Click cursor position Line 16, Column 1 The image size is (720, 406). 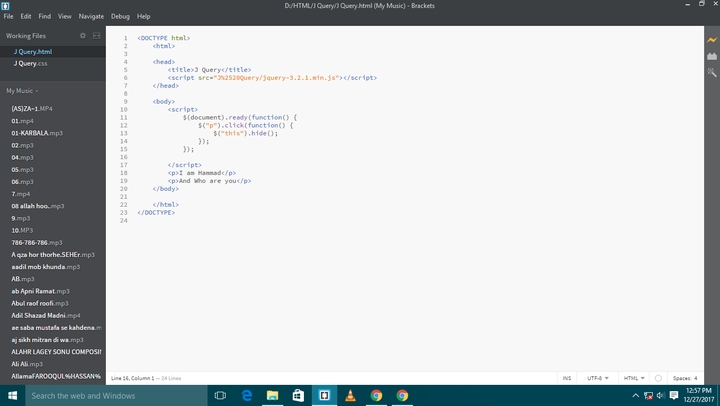click(x=133, y=378)
